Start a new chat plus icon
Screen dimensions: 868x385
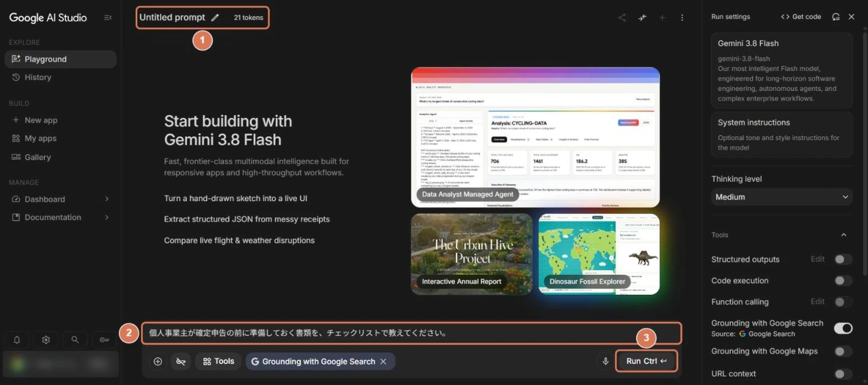[662, 18]
